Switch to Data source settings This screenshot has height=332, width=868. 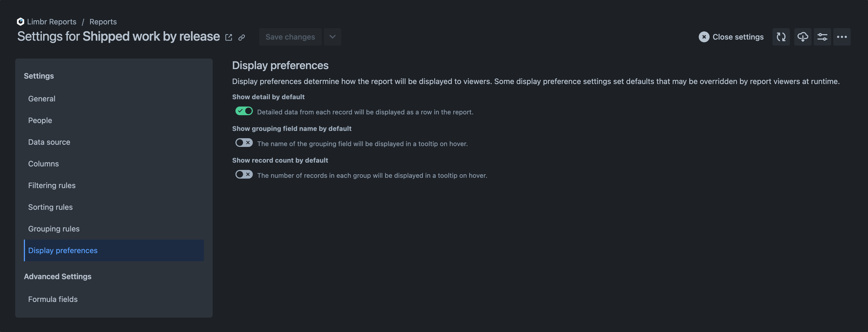[49, 142]
